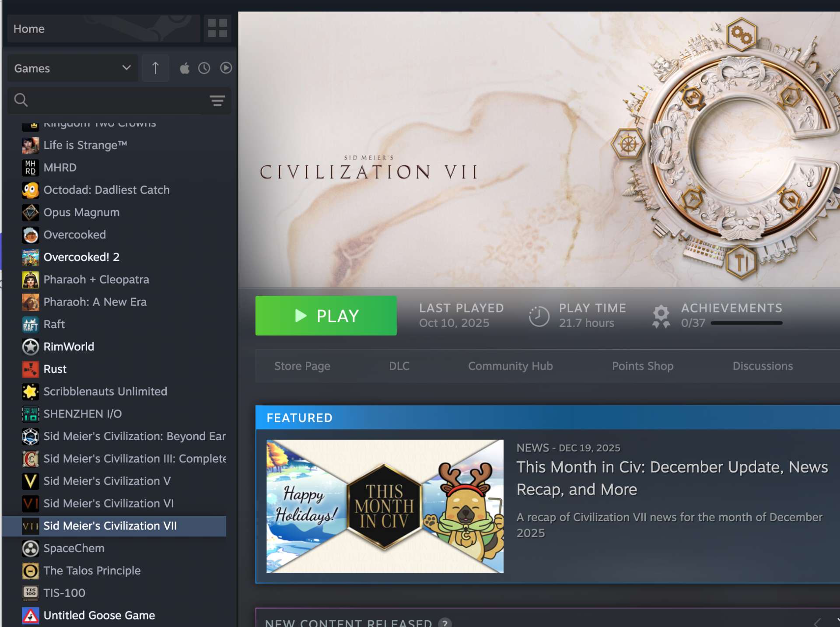840x627 pixels.
Task: Open This Month in Civ news link
Action: pyautogui.click(x=672, y=478)
